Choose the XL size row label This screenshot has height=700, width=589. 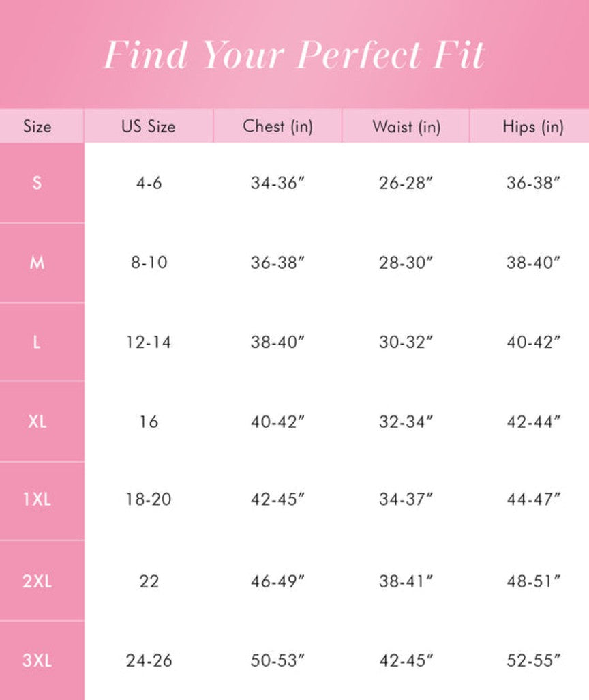point(37,422)
